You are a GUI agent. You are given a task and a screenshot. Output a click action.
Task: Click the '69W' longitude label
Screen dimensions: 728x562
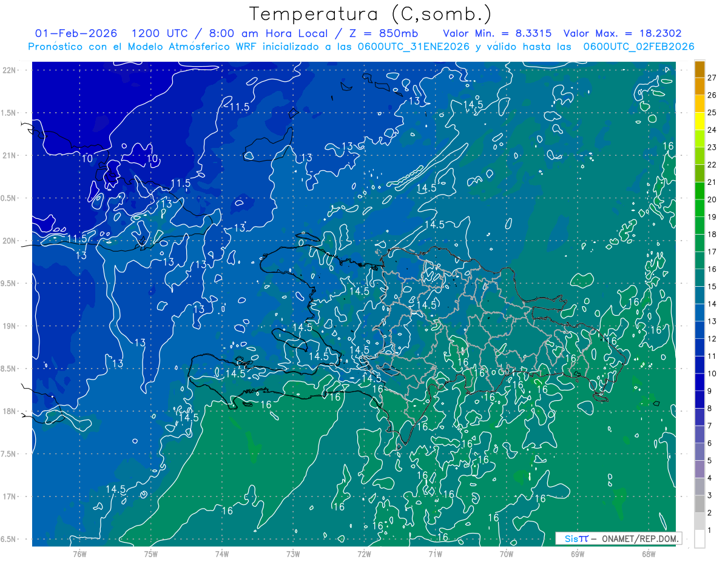click(x=577, y=554)
